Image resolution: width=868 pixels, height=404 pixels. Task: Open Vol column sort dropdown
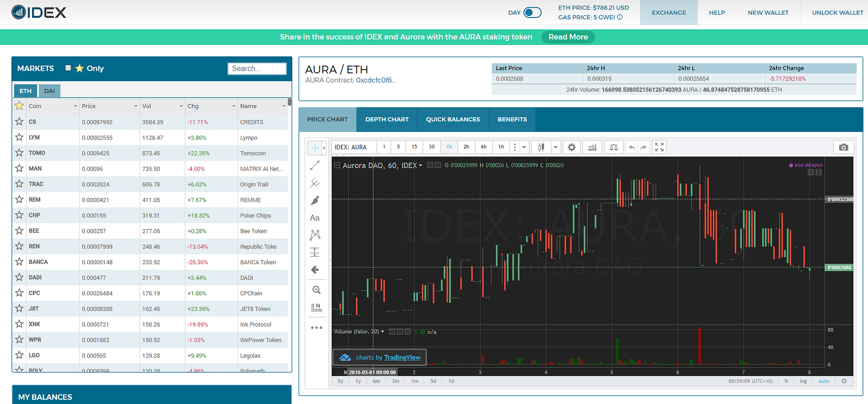tap(181, 106)
